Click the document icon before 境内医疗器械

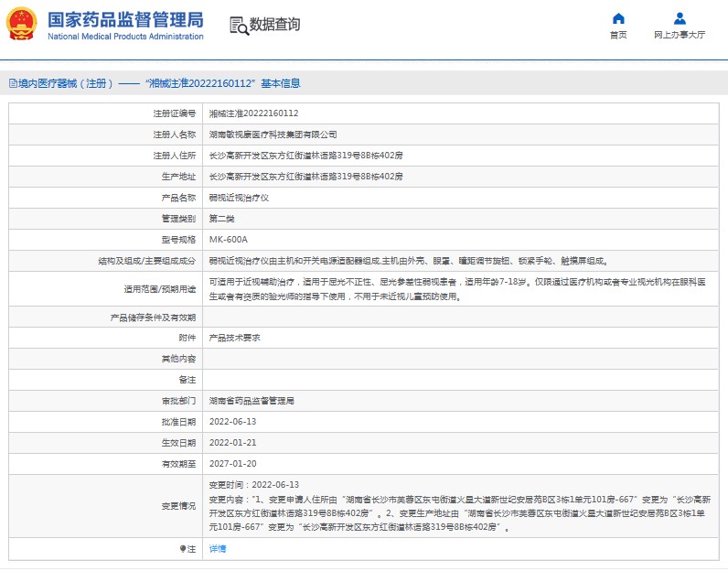(13, 83)
